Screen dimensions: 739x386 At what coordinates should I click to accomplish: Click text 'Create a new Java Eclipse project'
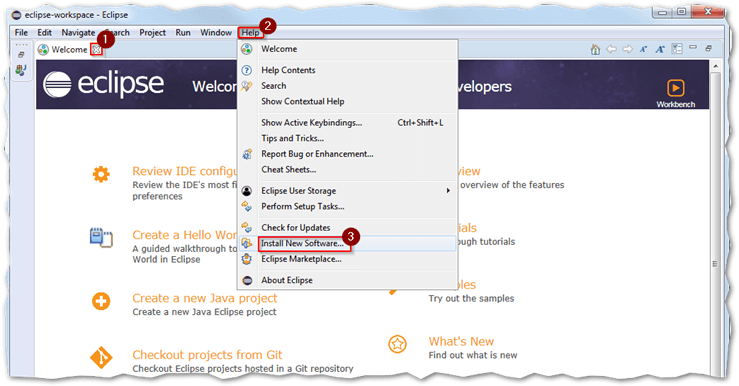pyautogui.click(x=204, y=312)
